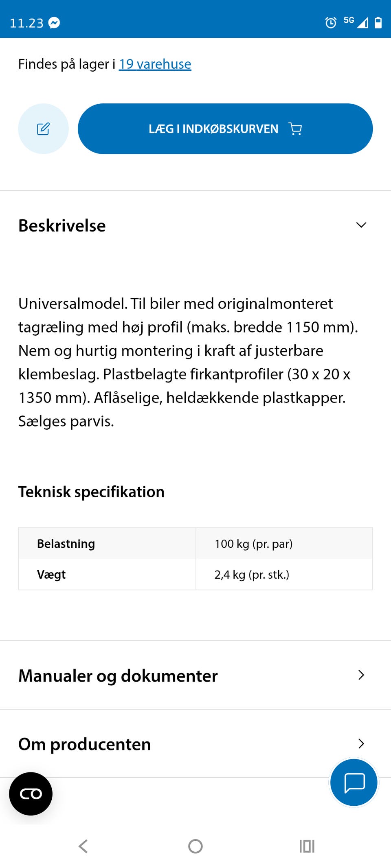This screenshot has height=868, width=391.
Task: Tap the battery status icon
Action: point(378,23)
